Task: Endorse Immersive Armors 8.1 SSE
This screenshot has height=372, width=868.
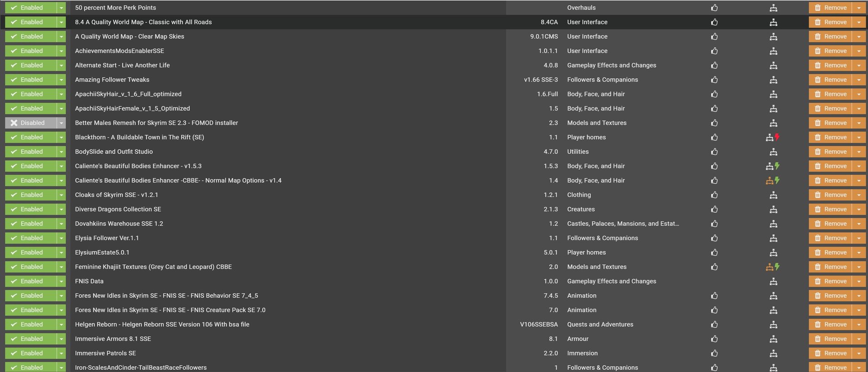Action: [714, 339]
